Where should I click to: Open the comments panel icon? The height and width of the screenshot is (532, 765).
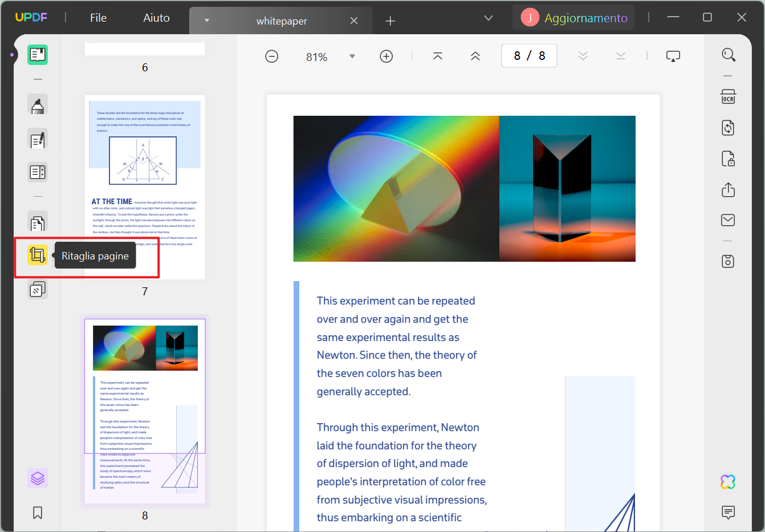728,512
